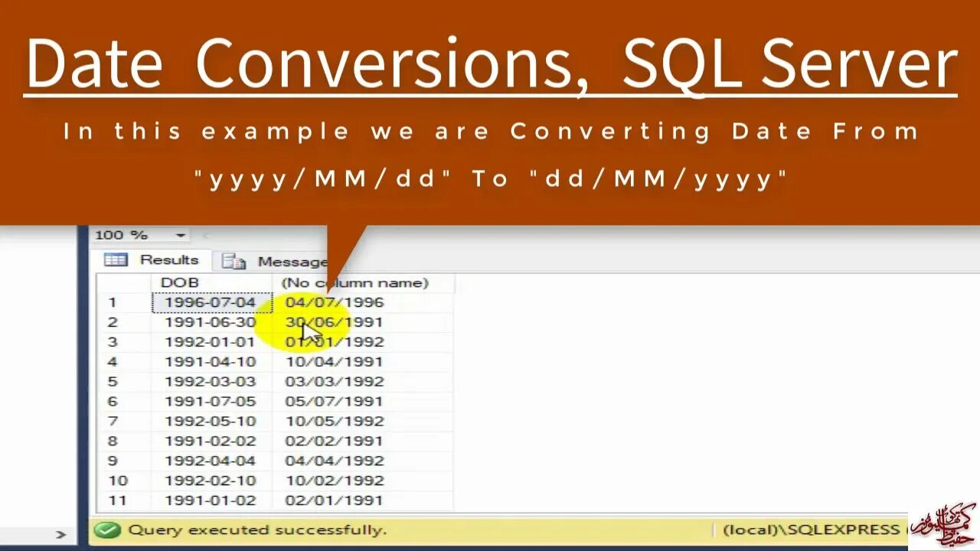Switch to the Results tab
Screen dimensions: 980x551
pos(152,260)
